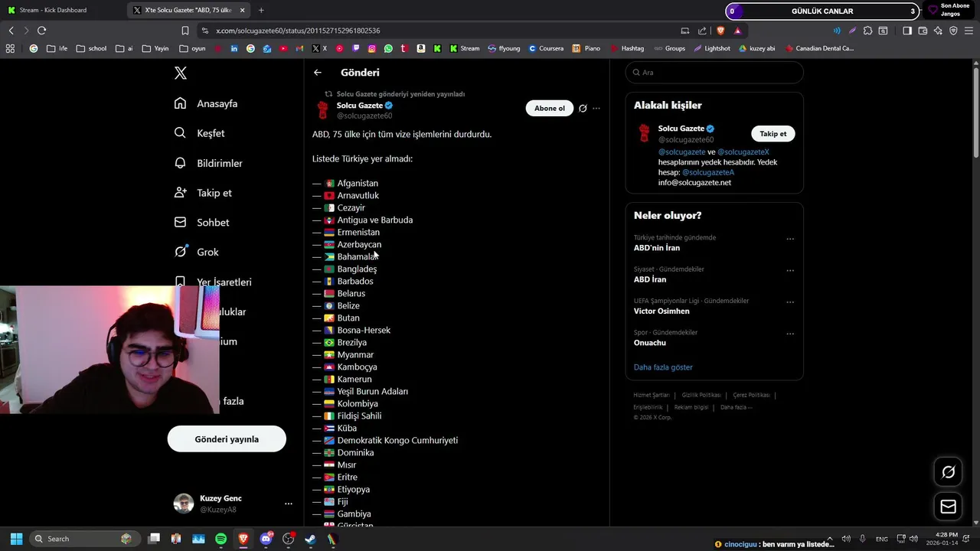
Task: Open @solcugazete mention link
Action: (x=681, y=152)
